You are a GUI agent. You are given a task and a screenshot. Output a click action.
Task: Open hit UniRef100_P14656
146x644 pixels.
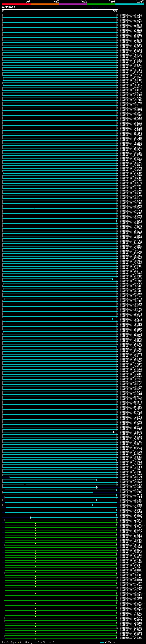(x=131, y=63)
